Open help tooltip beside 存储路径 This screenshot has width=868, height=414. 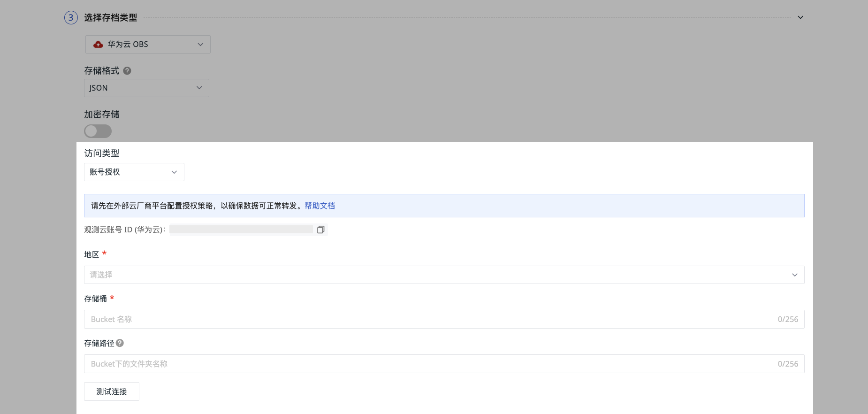coord(120,343)
